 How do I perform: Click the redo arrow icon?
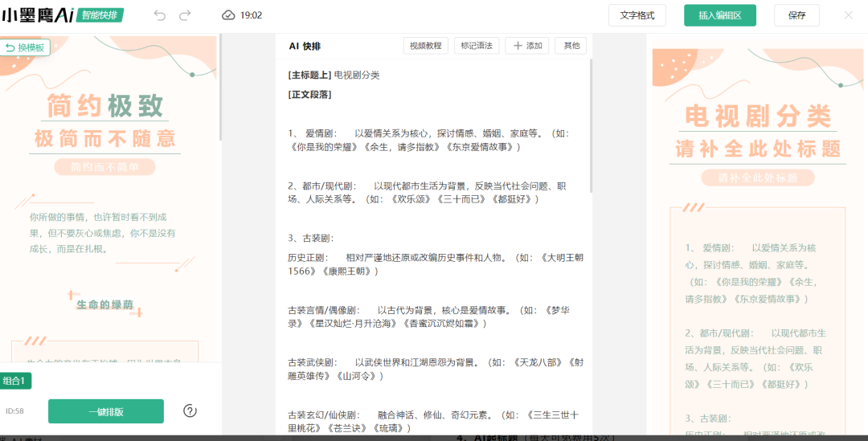click(x=185, y=15)
